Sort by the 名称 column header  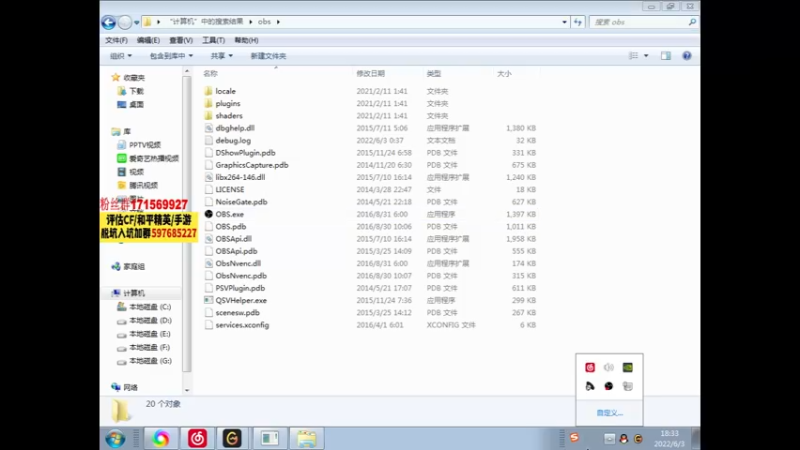tap(210, 73)
